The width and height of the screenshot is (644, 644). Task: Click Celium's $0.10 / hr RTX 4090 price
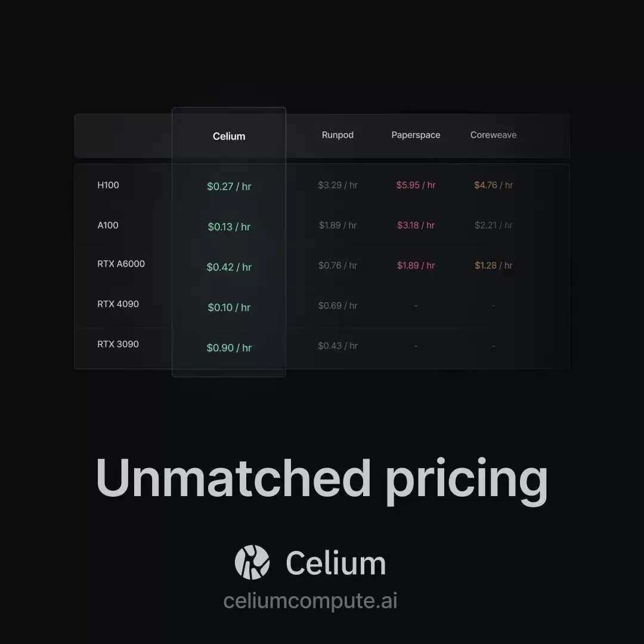(x=229, y=308)
